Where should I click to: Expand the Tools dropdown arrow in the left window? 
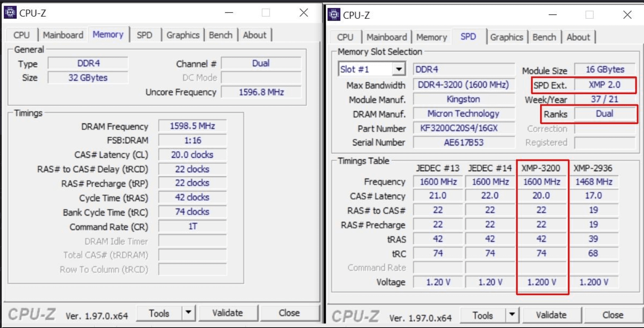point(188,313)
